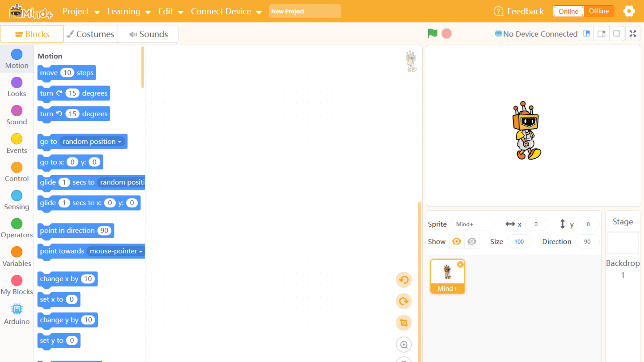The image size is (644, 362).
Task: Click the 'change y by 10' block
Action: pyautogui.click(x=67, y=320)
